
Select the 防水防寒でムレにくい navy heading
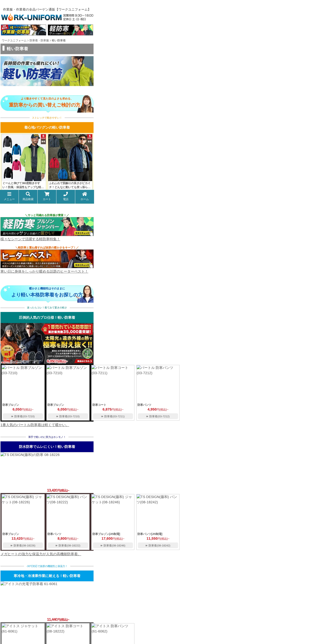point(47,447)
